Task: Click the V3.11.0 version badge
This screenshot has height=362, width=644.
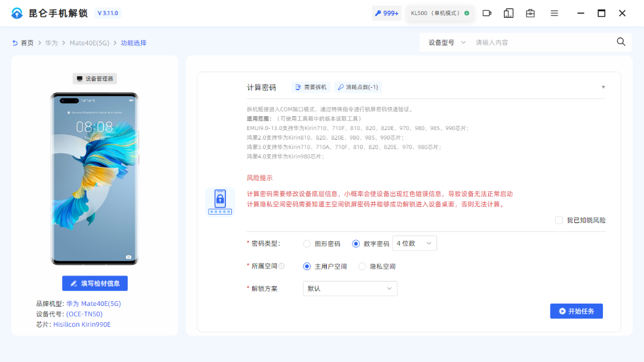Action: coord(108,13)
